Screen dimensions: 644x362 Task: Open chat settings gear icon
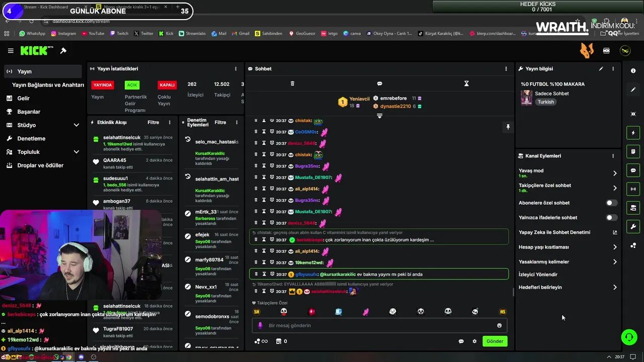474,341
